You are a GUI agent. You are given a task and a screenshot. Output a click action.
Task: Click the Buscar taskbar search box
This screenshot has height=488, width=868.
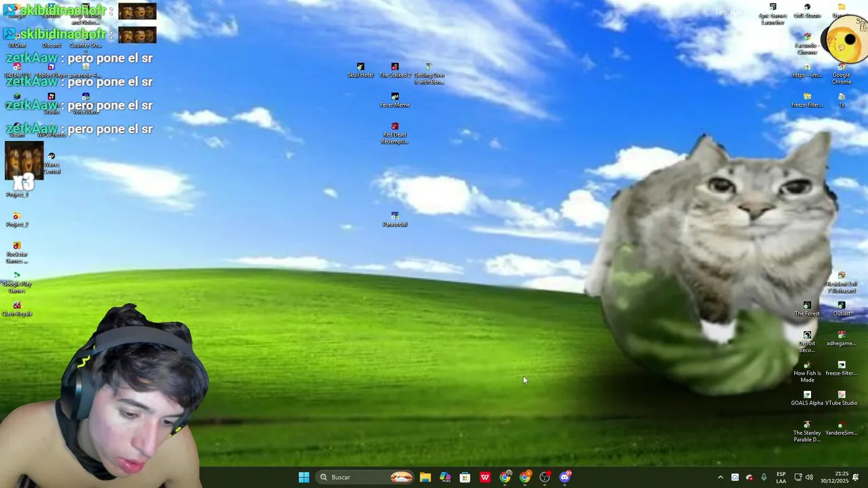(x=366, y=477)
